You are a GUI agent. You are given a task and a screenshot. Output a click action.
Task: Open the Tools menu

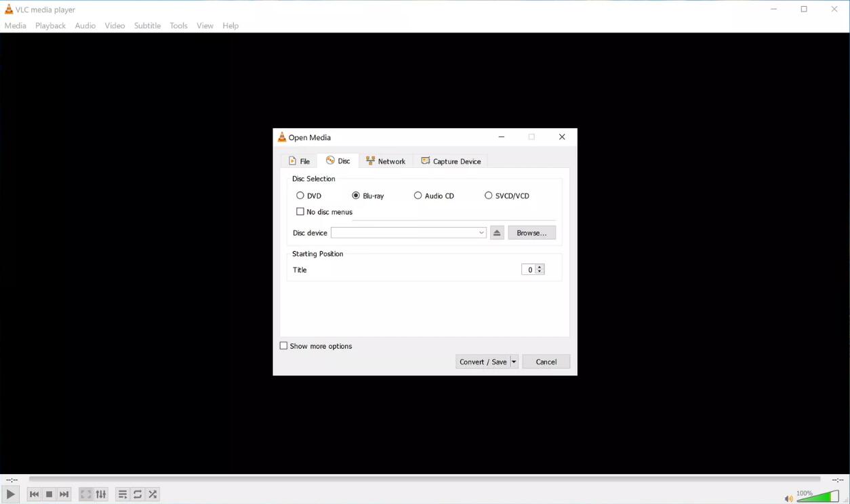(179, 26)
